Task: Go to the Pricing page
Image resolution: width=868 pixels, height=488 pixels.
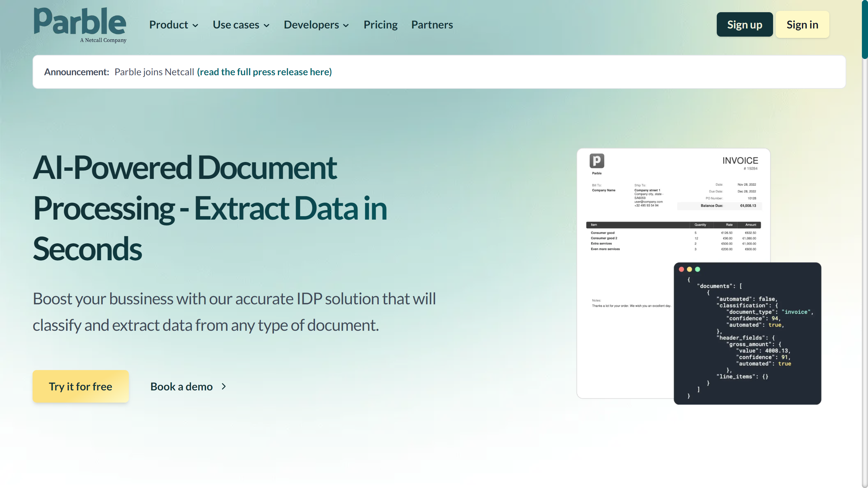Action: pos(380,25)
